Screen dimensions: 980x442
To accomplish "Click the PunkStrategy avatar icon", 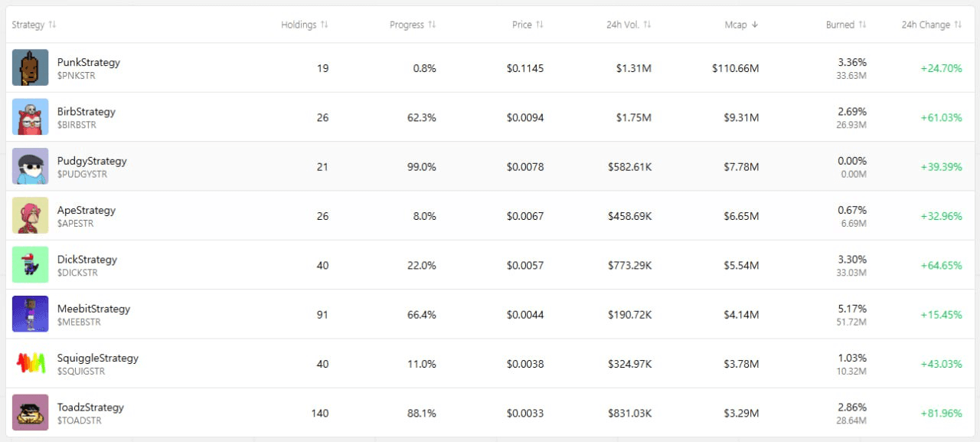I will click(x=30, y=67).
